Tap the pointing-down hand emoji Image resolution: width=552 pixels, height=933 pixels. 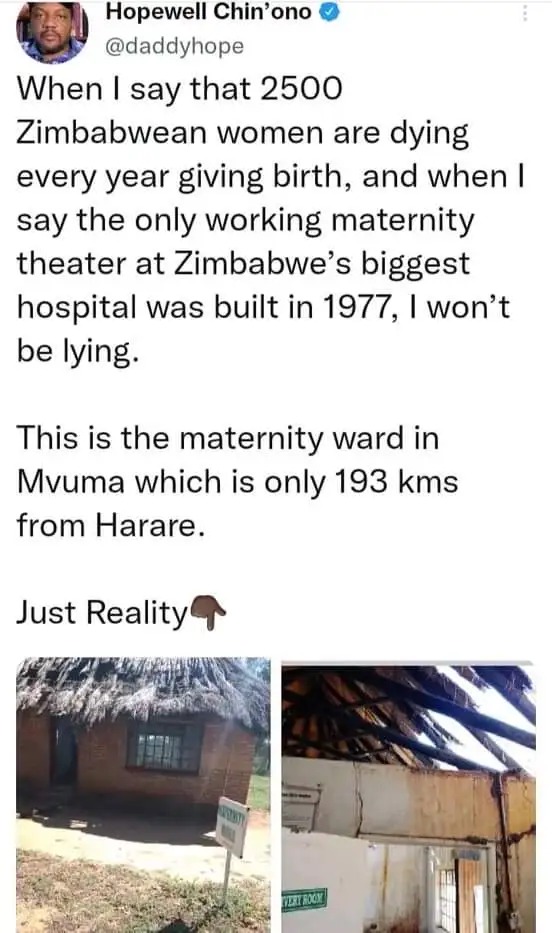(206, 611)
